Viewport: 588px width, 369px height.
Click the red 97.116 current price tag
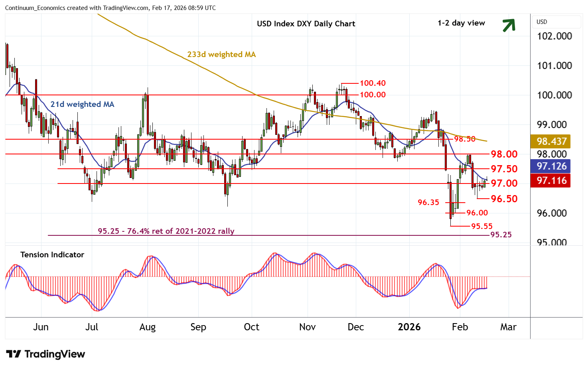(x=551, y=181)
